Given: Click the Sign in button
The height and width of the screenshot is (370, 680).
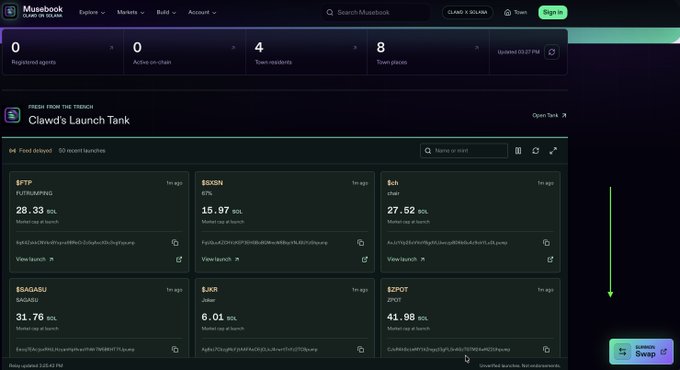Looking at the screenshot, I should click(x=552, y=13).
